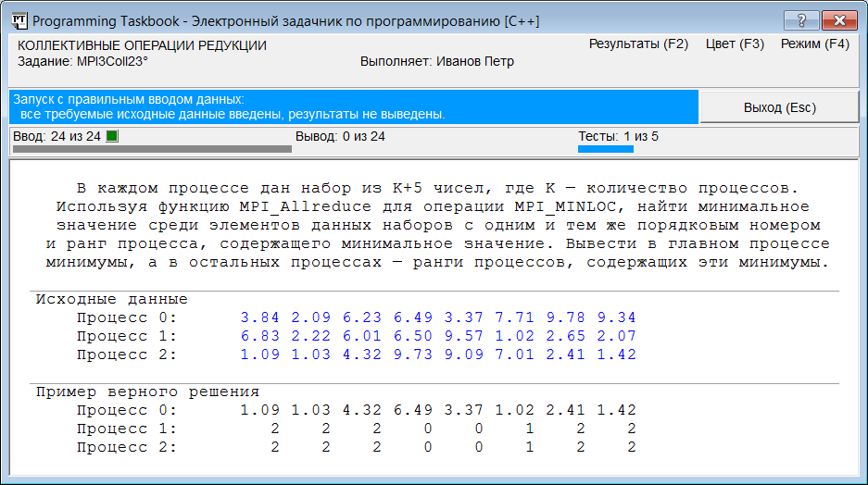Click the blue status message panel
This screenshot has height=485, width=868.
(352, 107)
